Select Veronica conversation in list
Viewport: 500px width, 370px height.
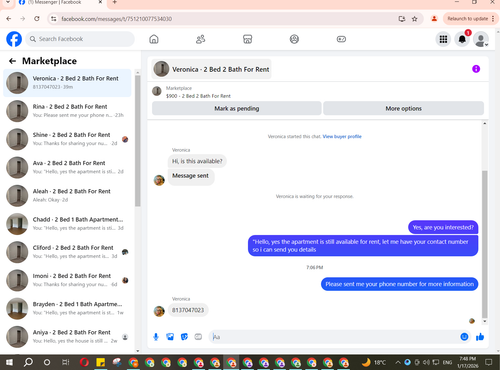point(67,83)
